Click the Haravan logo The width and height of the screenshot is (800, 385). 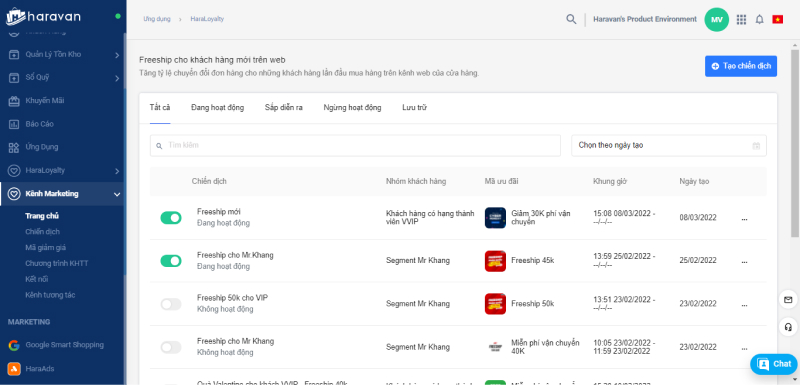(43, 17)
